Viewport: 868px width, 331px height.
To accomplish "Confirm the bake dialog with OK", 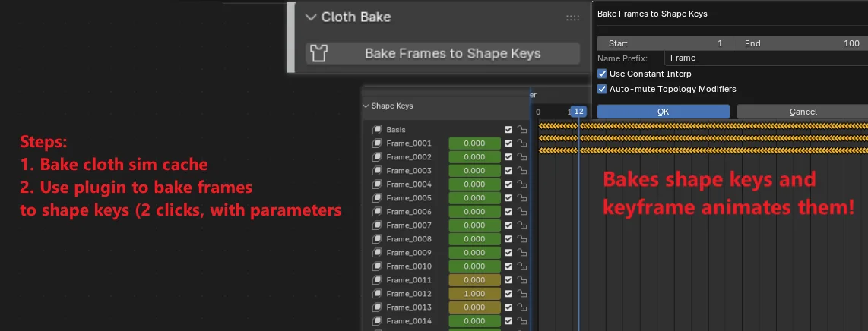I will pyautogui.click(x=664, y=112).
